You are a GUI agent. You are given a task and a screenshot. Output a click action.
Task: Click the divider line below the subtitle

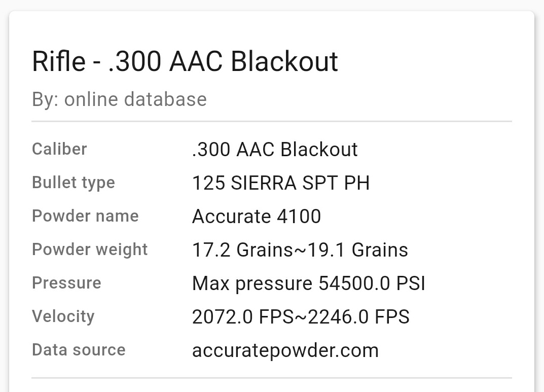[x=272, y=122]
